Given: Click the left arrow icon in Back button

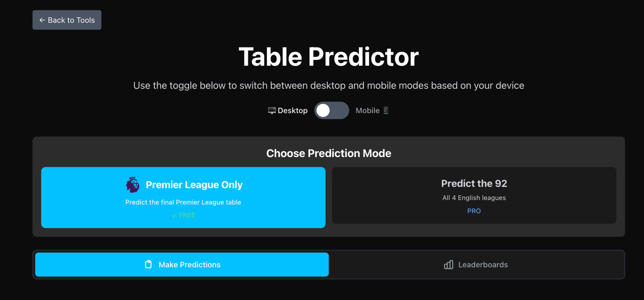Looking at the screenshot, I should pos(42,20).
